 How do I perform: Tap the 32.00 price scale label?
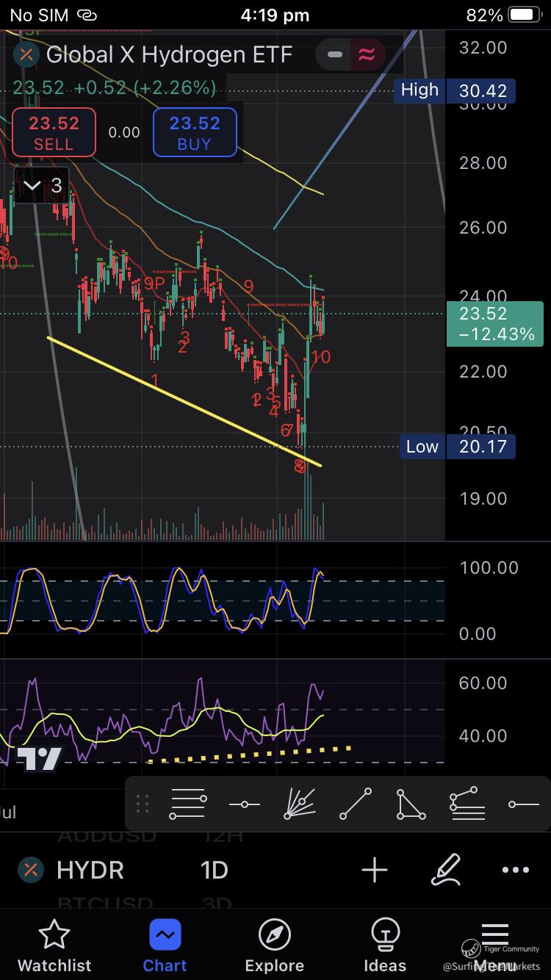(x=483, y=48)
